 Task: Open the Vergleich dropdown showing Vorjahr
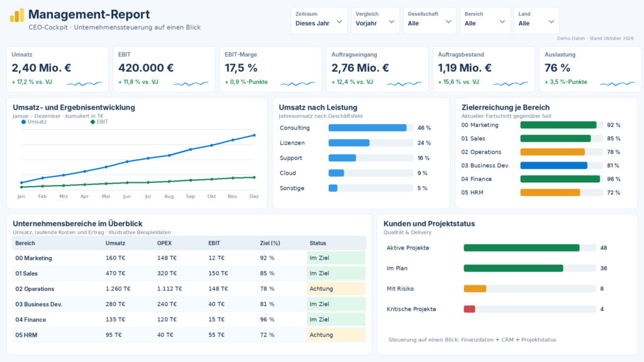375,21
